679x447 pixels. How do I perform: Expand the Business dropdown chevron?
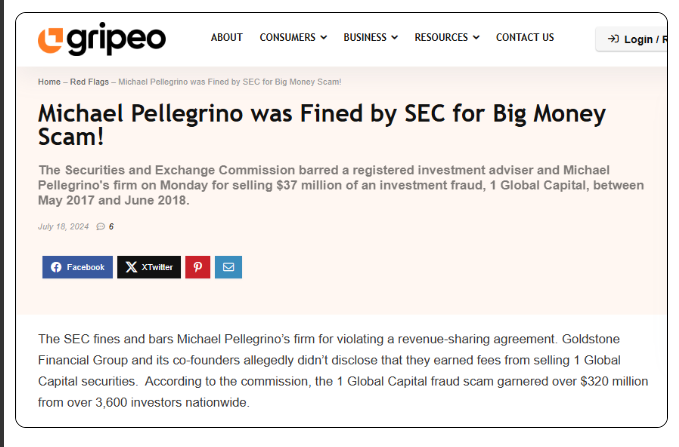pyautogui.click(x=394, y=38)
